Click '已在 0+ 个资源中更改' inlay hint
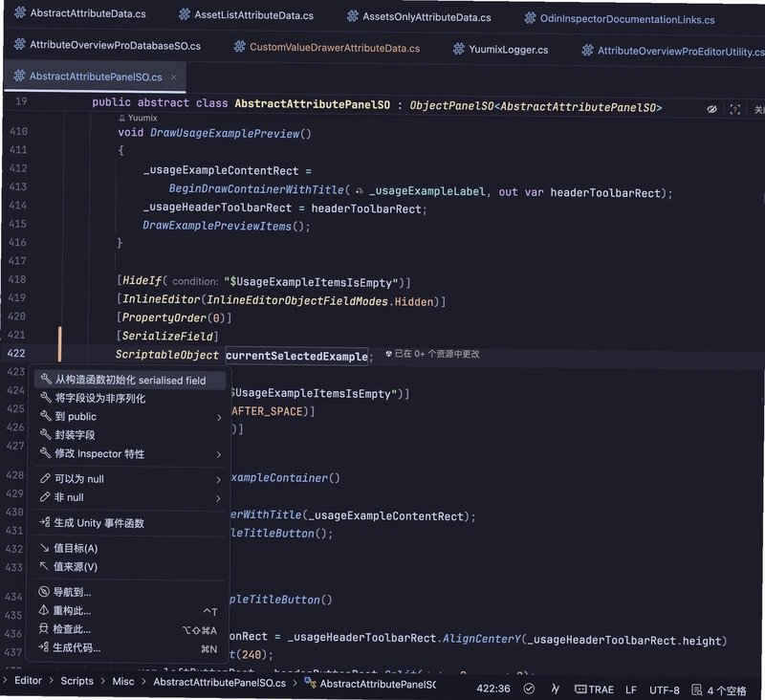Viewport: 765px width, 700px height. 432,354
